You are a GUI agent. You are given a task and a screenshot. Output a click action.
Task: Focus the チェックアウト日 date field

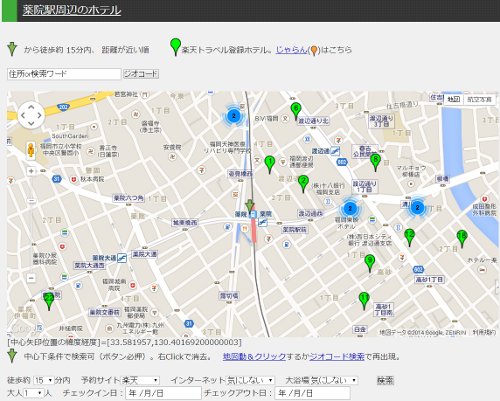[x=312, y=393]
